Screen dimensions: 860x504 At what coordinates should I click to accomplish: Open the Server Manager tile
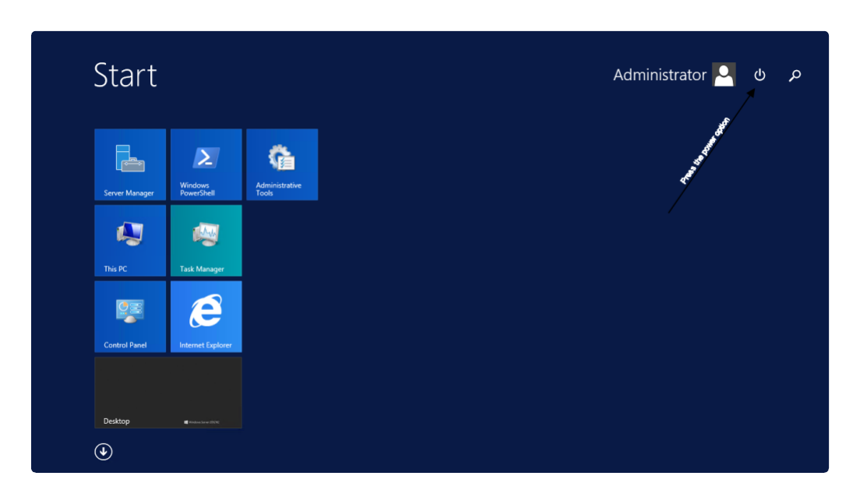(130, 164)
